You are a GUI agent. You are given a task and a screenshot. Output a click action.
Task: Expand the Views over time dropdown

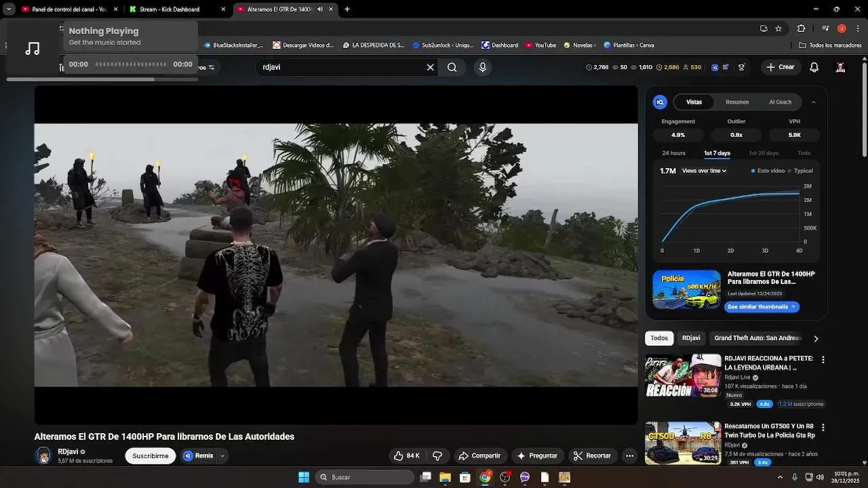click(x=705, y=171)
